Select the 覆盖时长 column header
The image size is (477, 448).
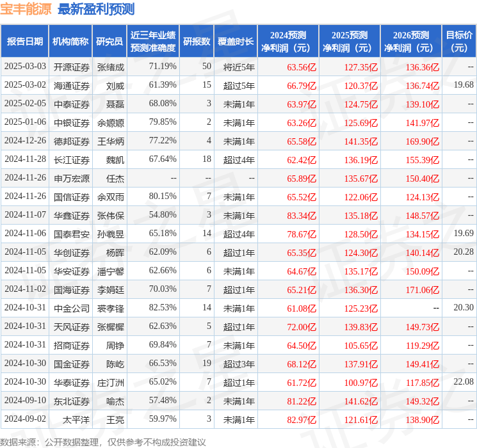click(x=236, y=42)
